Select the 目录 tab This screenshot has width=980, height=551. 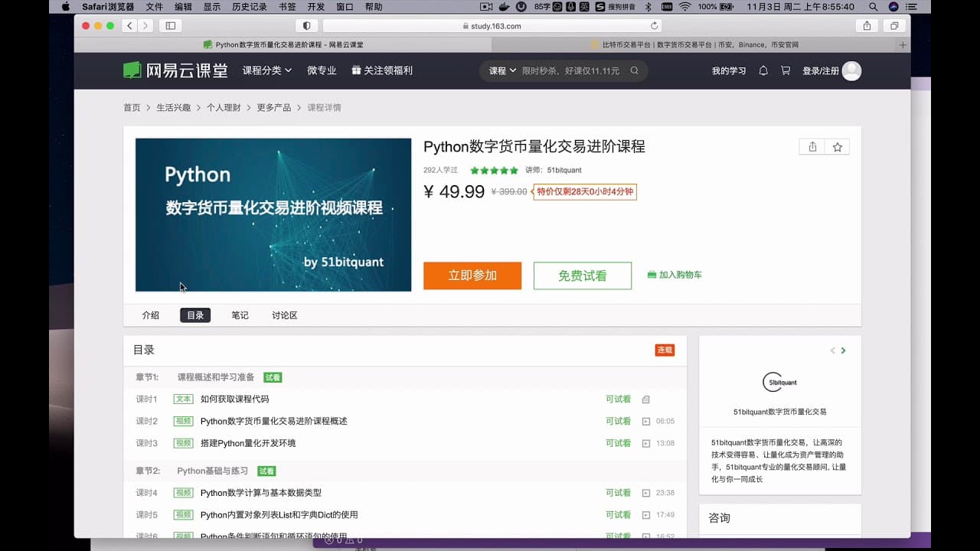(195, 315)
